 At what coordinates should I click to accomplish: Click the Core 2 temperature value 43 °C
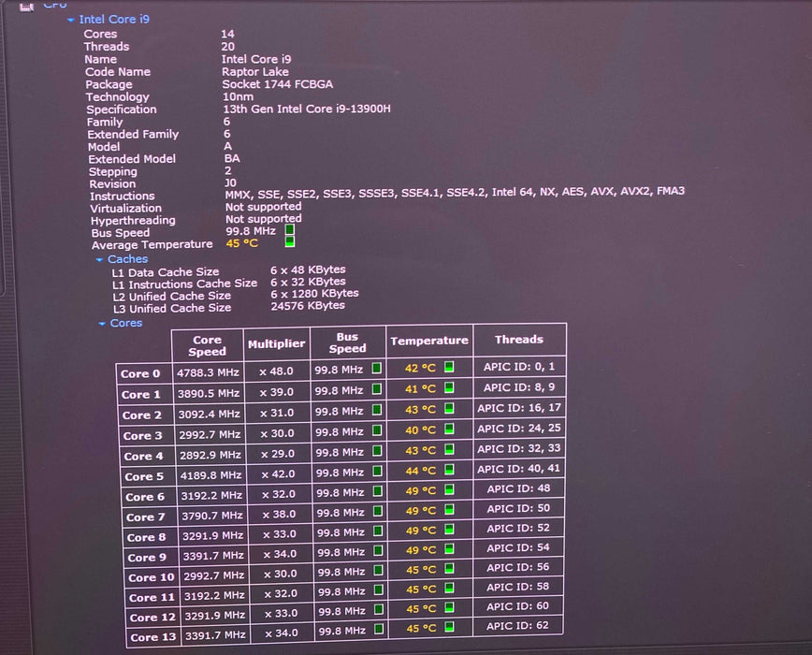point(420,410)
